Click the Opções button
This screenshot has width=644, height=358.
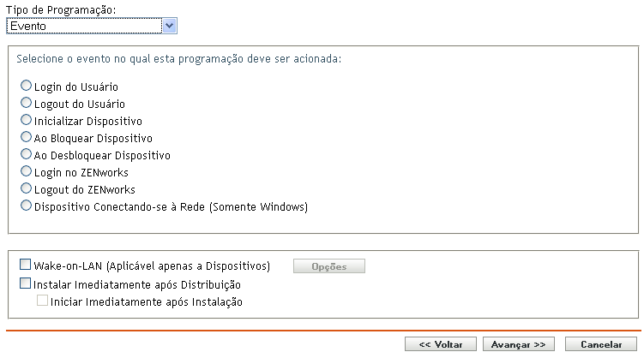click(x=329, y=266)
